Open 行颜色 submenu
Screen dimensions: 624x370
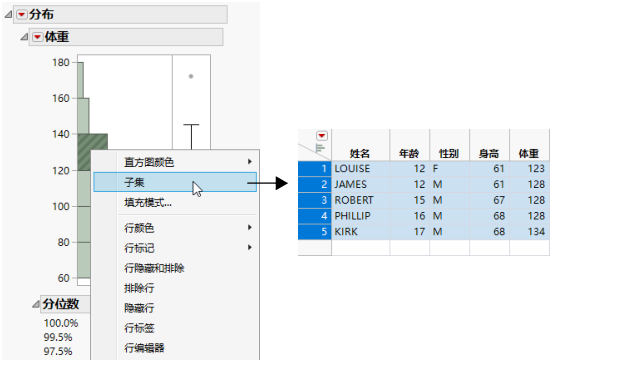click(175, 228)
